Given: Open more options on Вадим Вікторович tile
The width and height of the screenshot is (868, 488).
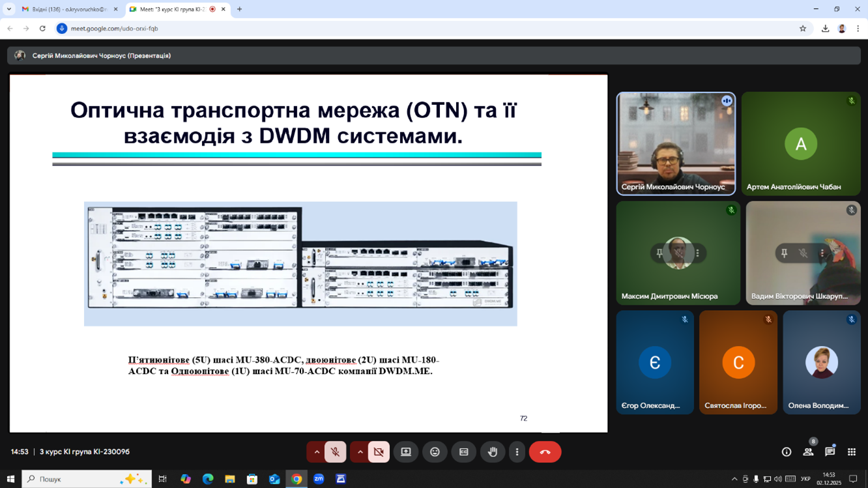Looking at the screenshot, I should point(822,253).
